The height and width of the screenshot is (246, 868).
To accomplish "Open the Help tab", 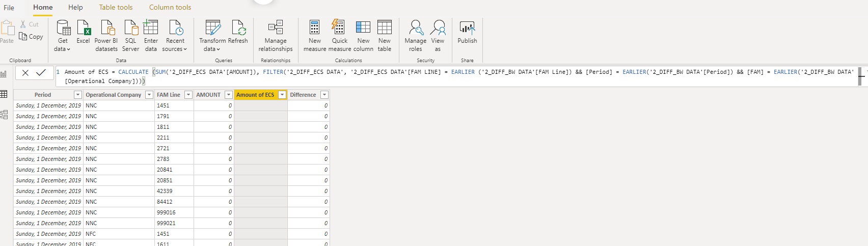I will [x=75, y=8].
